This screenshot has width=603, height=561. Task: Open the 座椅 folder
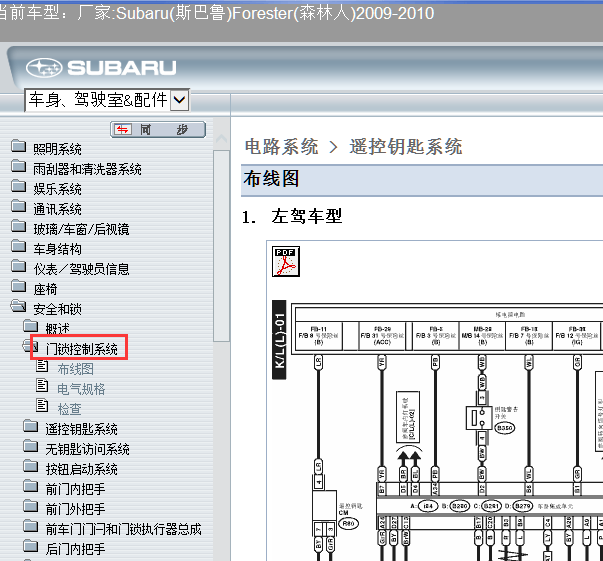tap(45, 289)
